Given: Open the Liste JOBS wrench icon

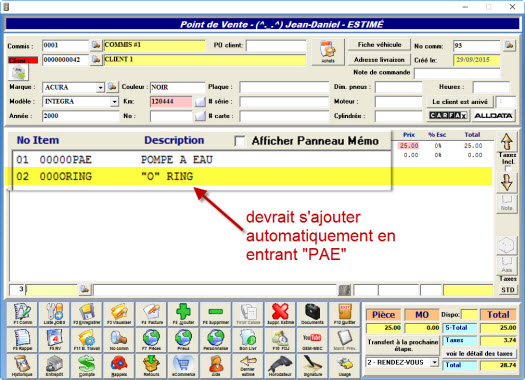Looking at the screenshot, I should pyautogui.click(x=55, y=314).
